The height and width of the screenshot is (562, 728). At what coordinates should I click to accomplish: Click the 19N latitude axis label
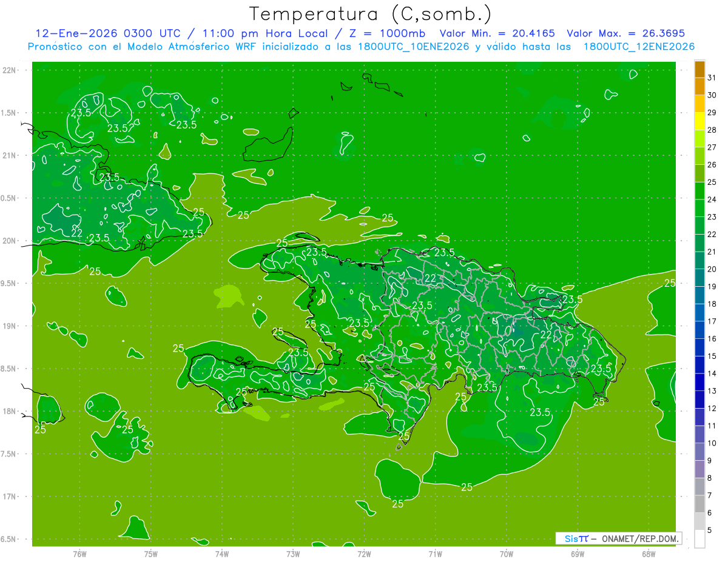coord(9,326)
